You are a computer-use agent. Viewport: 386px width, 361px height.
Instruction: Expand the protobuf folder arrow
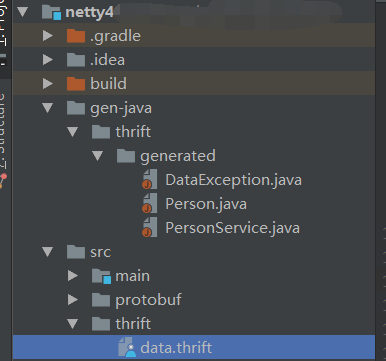(73, 300)
